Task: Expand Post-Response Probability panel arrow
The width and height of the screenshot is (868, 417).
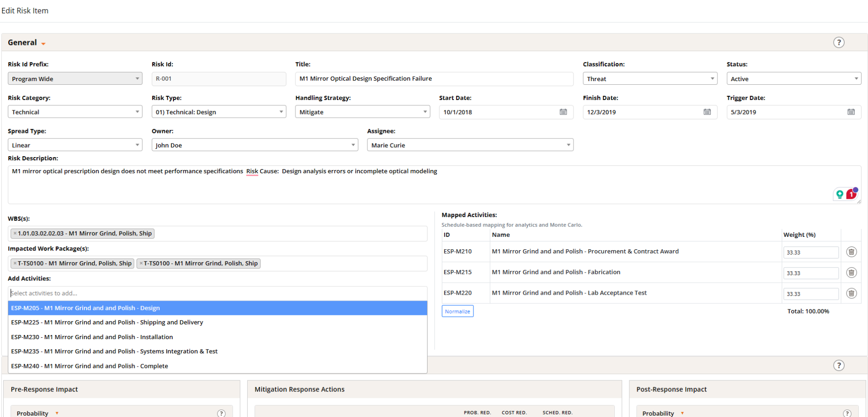Action: click(x=682, y=413)
